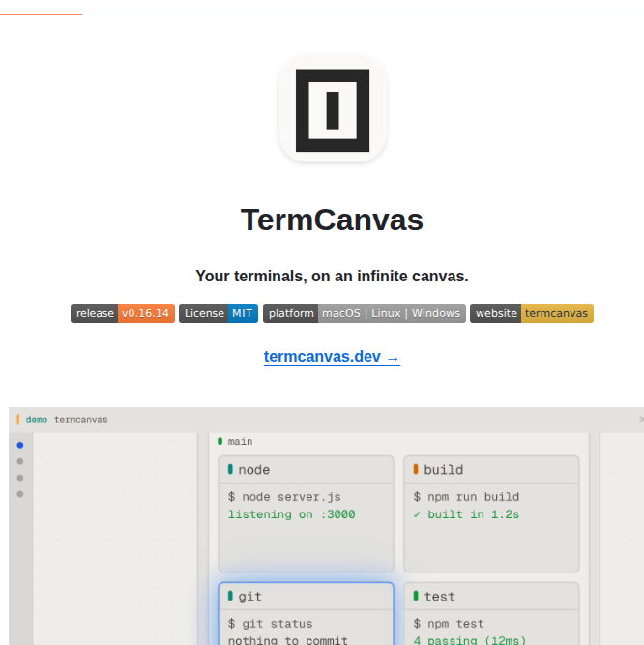Open the release v0.16.14 badge
Screen dimensions: 644x645
click(x=123, y=313)
